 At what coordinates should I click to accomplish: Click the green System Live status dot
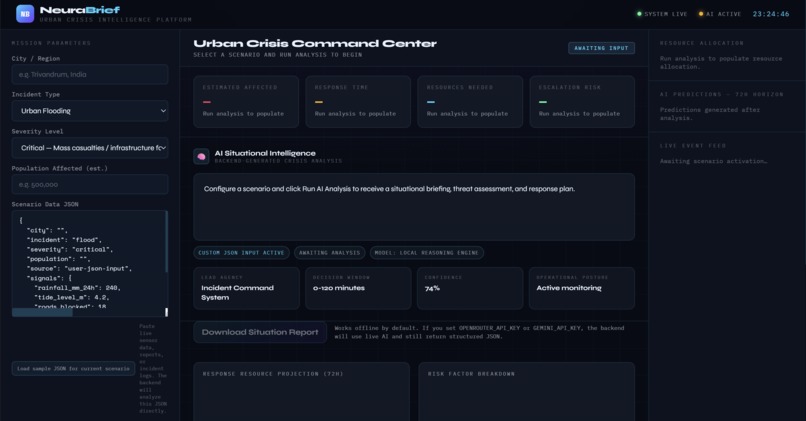pyautogui.click(x=639, y=14)
